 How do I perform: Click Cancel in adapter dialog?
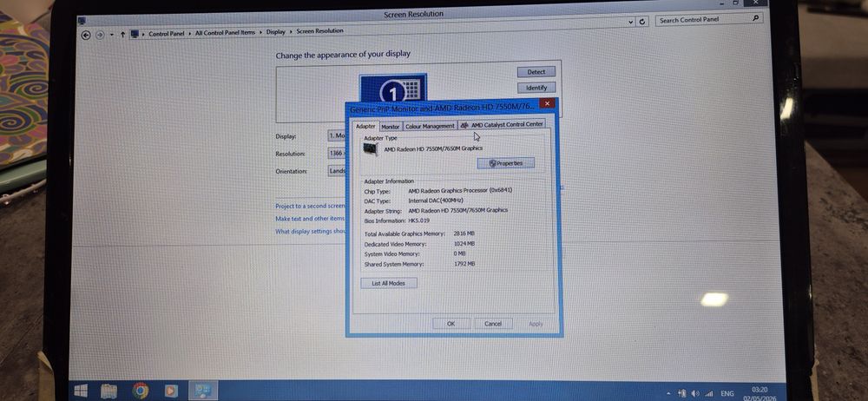[x=493, y=324]
